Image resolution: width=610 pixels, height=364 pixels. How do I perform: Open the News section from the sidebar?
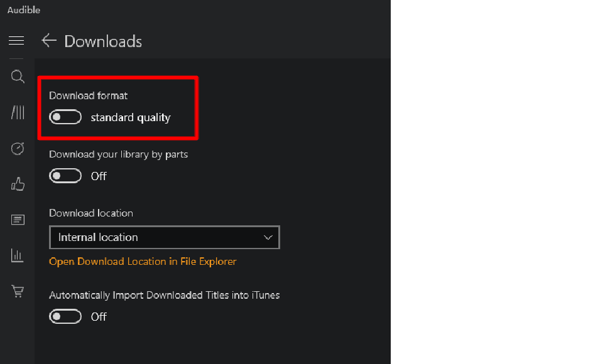click(16, 219)
